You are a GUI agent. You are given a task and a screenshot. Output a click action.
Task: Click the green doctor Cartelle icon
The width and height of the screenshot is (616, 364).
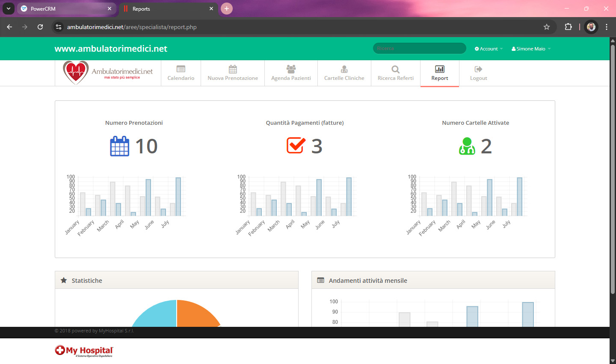[467, 146]
